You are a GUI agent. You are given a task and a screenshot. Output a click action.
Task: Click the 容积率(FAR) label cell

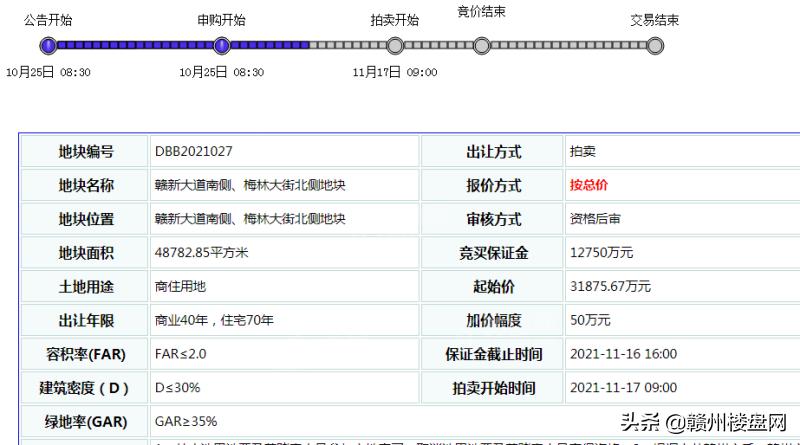tap(85, 354)
